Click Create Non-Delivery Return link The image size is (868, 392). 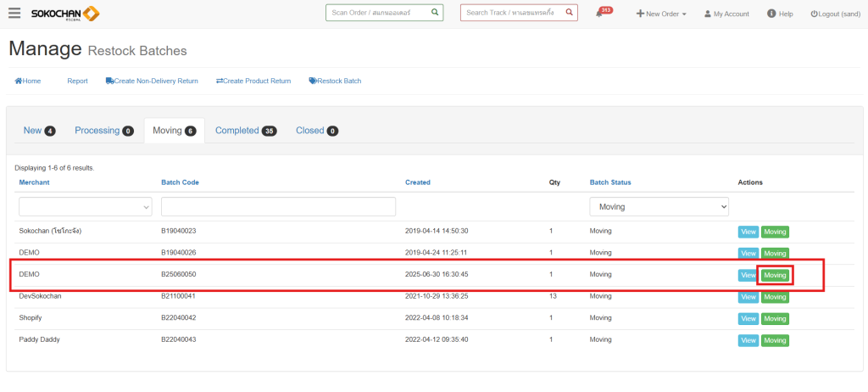click(x=152, y=81)
